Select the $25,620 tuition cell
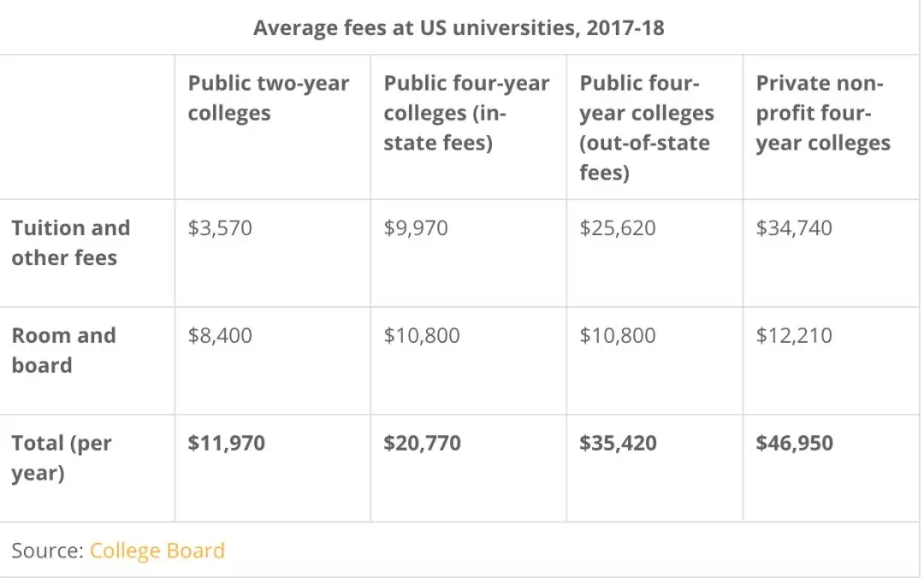Viewport: 924px width, 578px height. (618, 228)
